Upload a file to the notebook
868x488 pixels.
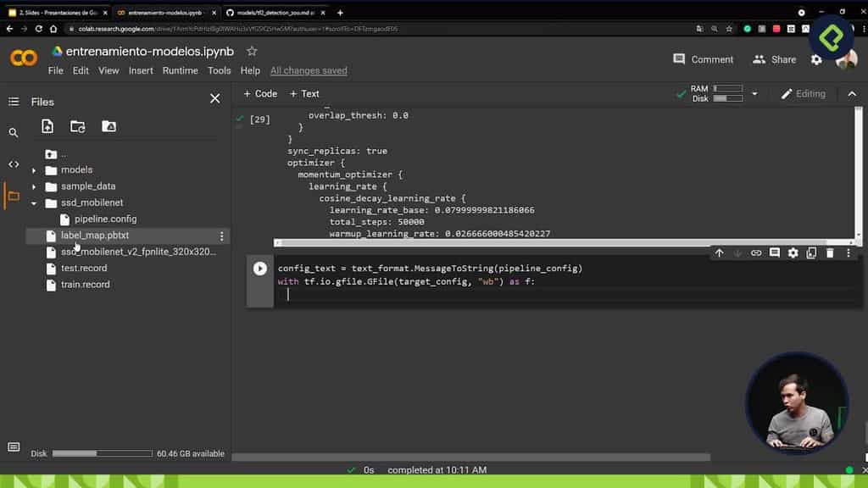coord(47,126)
